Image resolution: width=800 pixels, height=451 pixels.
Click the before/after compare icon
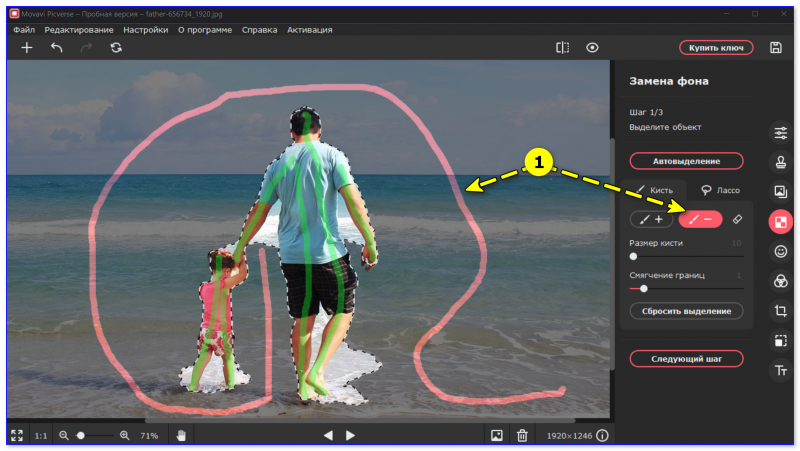563,47
